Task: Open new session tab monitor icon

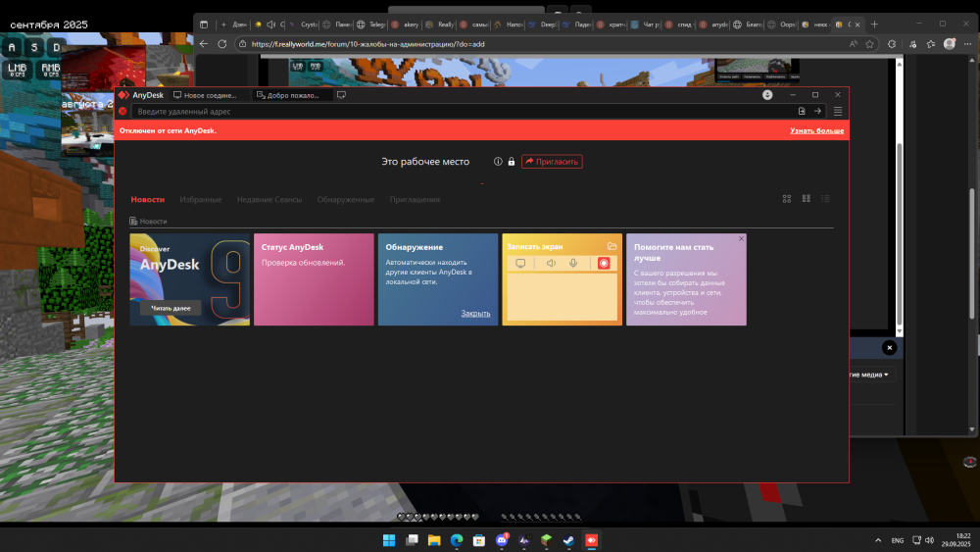Action: 341,95
